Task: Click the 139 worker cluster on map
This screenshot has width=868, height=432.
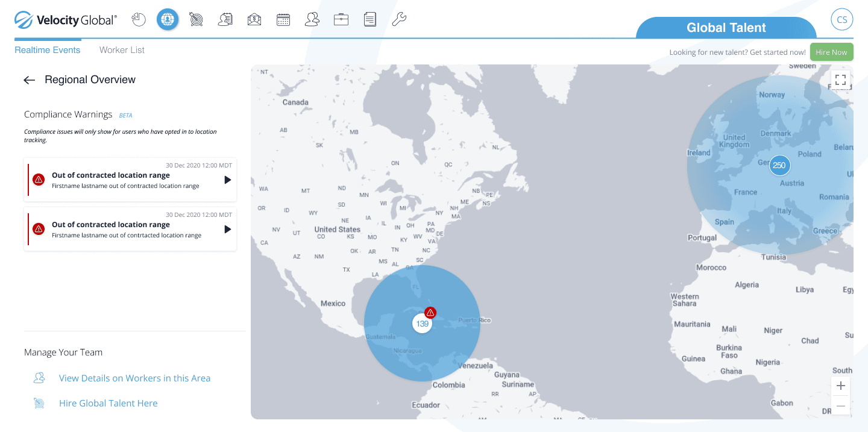Action: click(x=423, y=324)
